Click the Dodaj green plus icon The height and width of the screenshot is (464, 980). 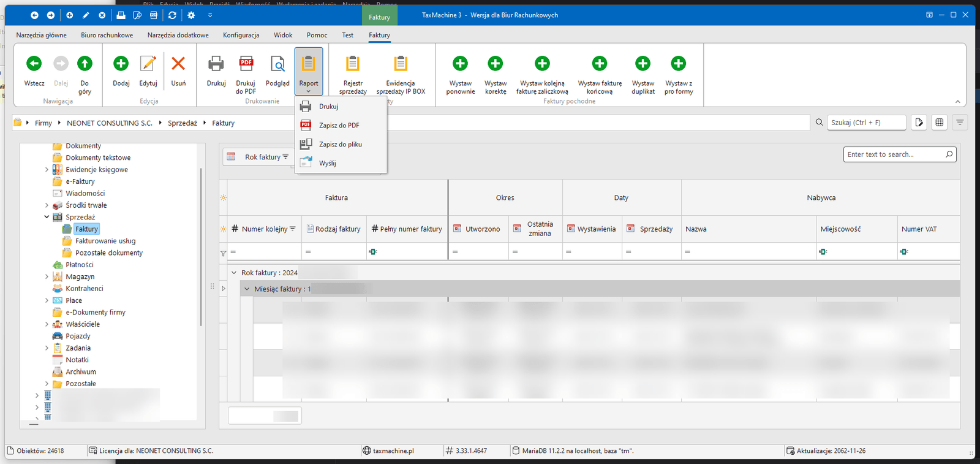(121, 64)
